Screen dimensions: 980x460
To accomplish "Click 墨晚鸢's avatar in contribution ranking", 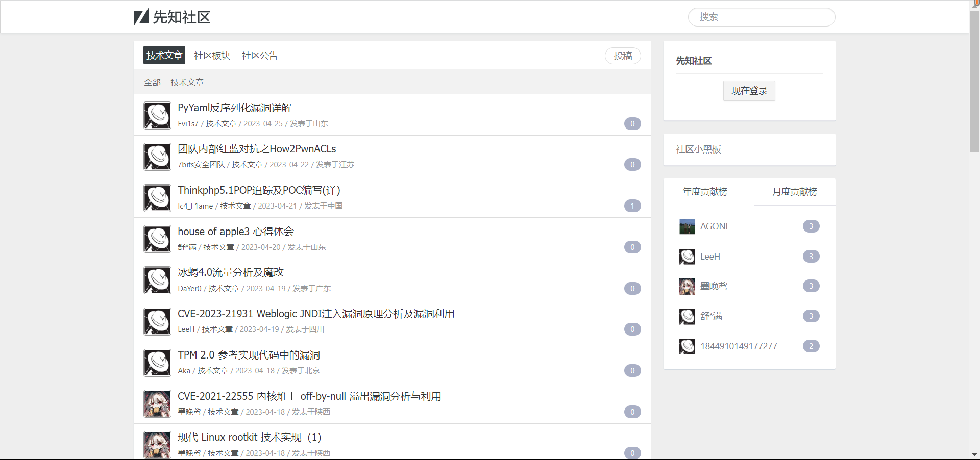I will point(687,286).
